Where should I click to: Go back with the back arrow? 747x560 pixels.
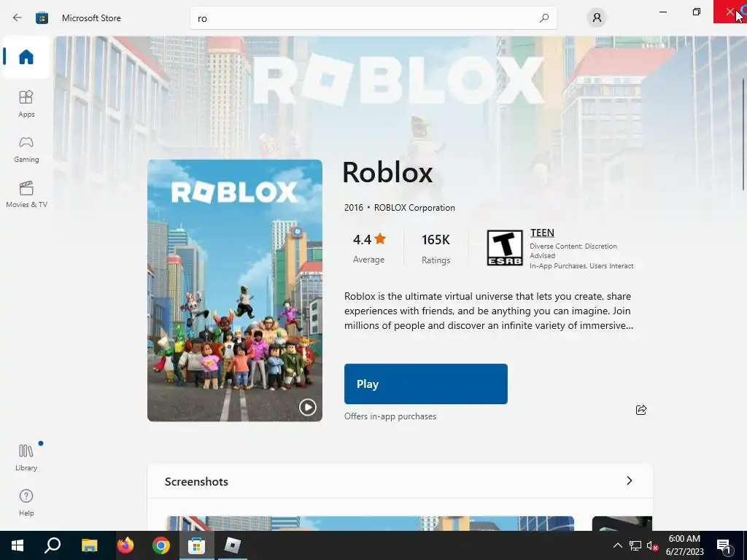click(x=18, y=18)
